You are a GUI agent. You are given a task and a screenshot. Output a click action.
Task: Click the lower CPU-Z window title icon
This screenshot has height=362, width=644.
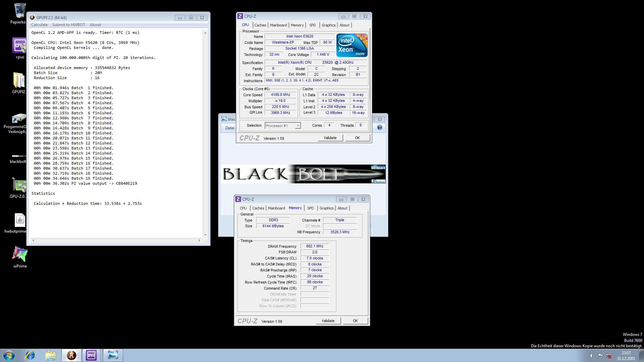tap(238, 199)
